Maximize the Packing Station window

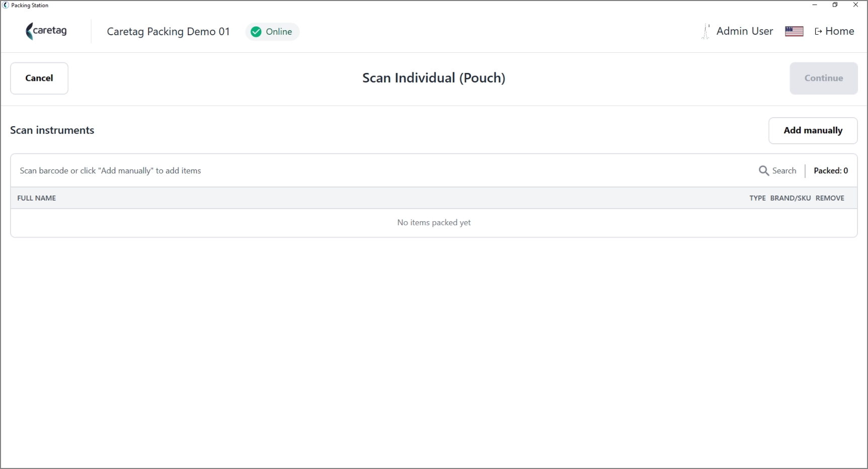(x=835, y=5)
